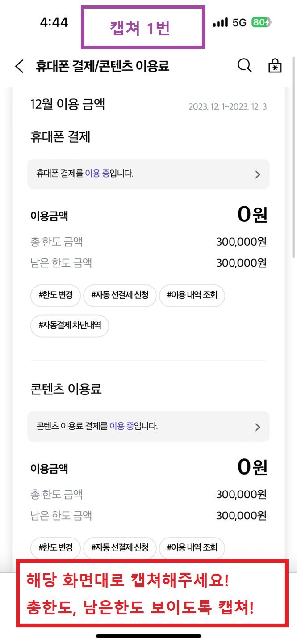The height and width of the screenshot is (644, 297).
Task: Tap the #자동결제 차단내역 chip
Action: tap(70, 326)
